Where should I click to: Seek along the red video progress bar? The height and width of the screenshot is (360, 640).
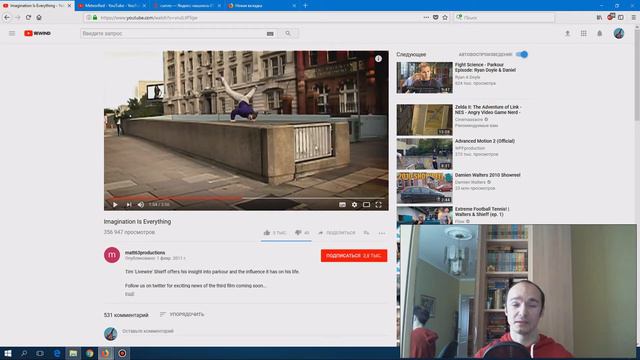[x=246, y=198]
